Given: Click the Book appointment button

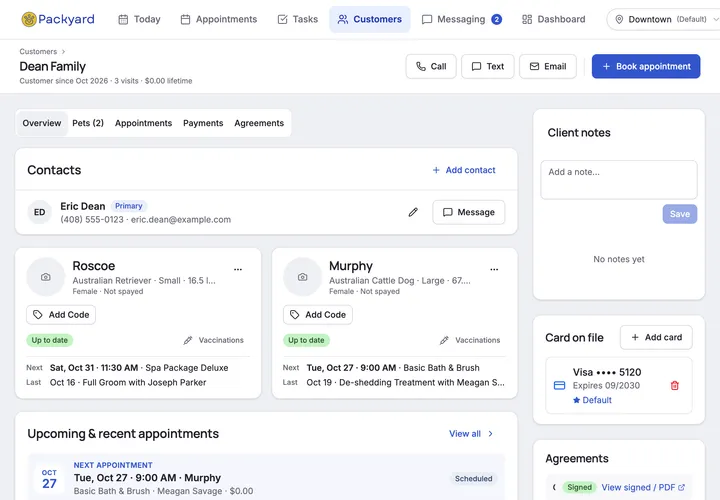Looking at the screenshot, I should (646, 67).
